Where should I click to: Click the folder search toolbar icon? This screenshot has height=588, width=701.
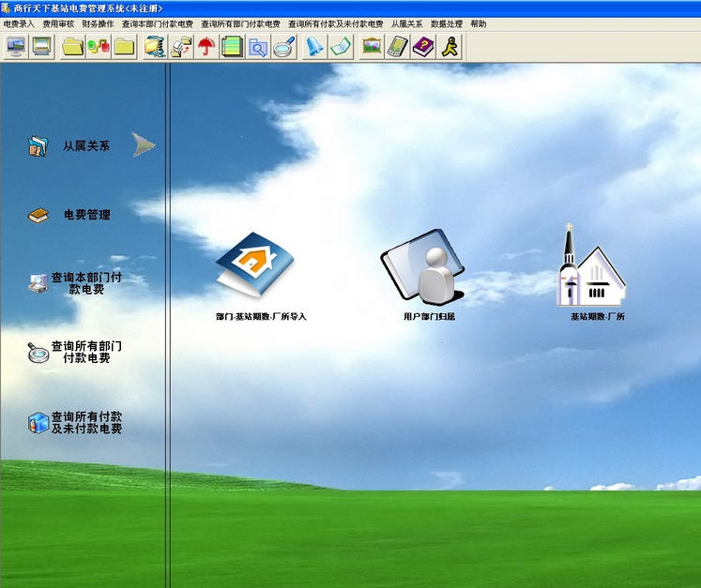[x=258, y=47]
